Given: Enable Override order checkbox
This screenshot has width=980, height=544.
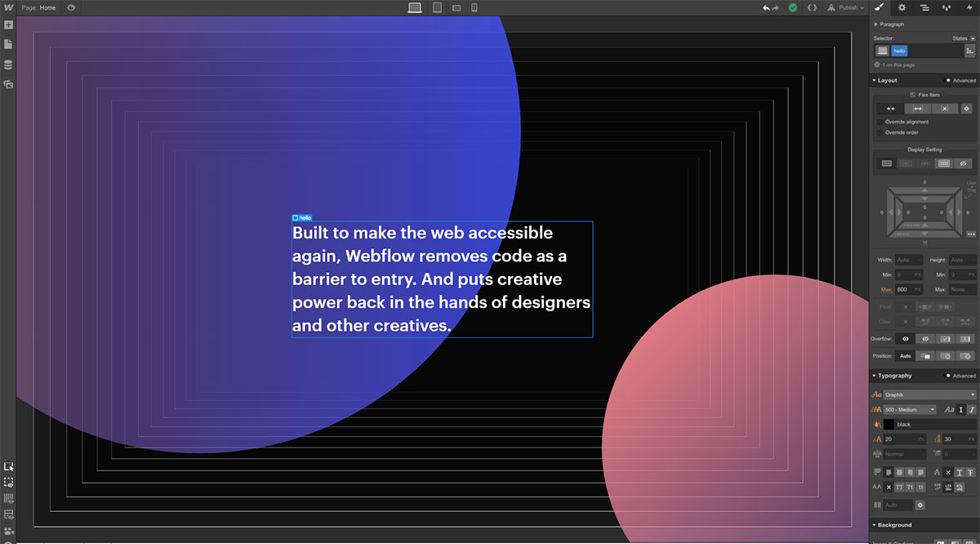Looking at the screenshot, I should [880, 132].
